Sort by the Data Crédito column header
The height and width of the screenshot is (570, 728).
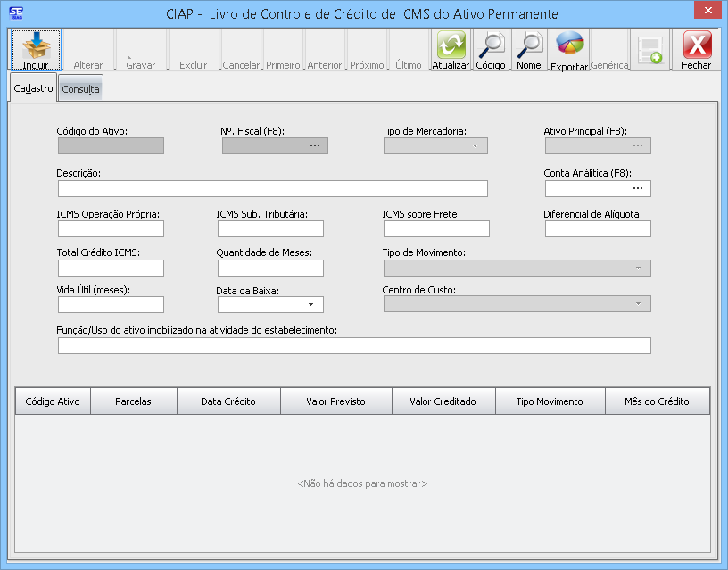228,401
